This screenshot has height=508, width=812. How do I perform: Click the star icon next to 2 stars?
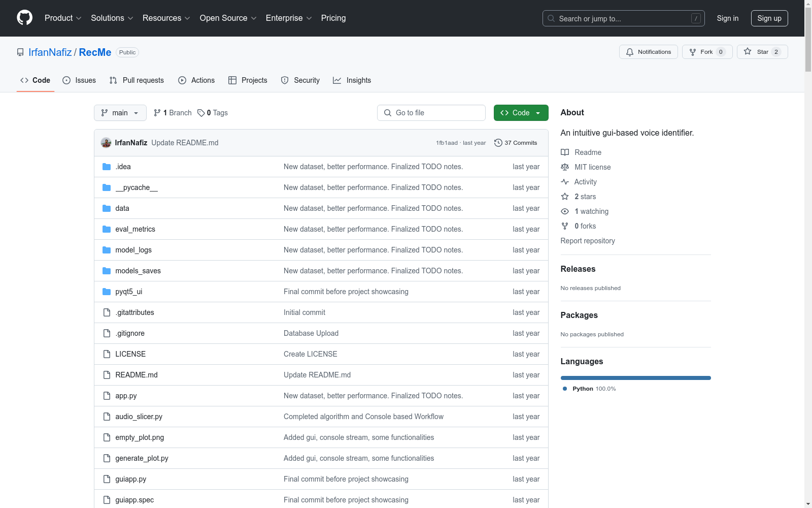pos(565,197)
